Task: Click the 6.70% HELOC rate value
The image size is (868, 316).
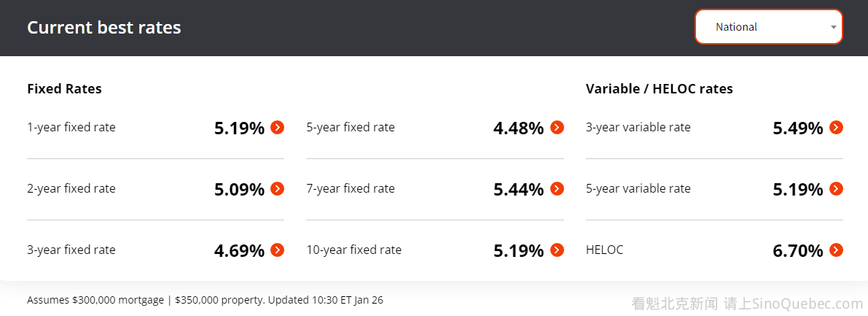Action: tap(797, 251)
